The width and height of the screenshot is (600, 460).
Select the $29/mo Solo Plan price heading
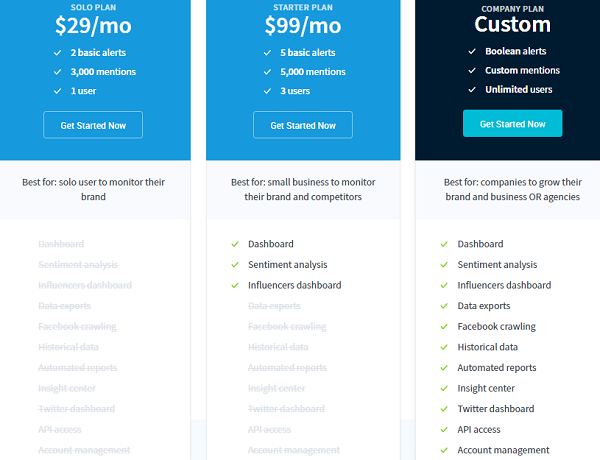[93, 24]
